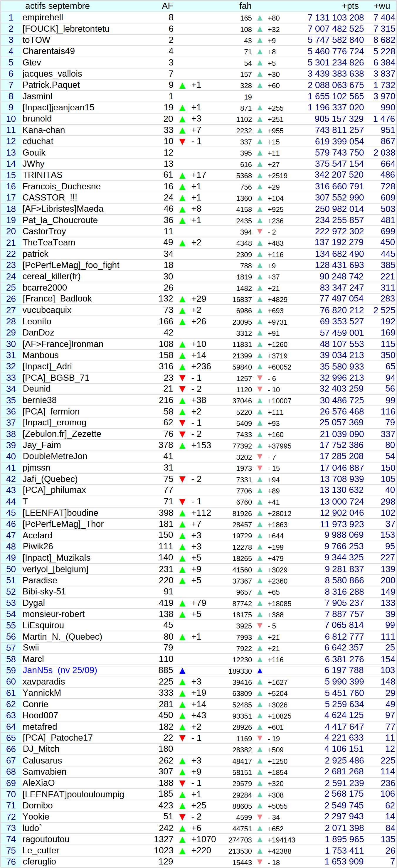
Task: Select the Le_cutter AF value 1023
Action: (x=164, y=850)
